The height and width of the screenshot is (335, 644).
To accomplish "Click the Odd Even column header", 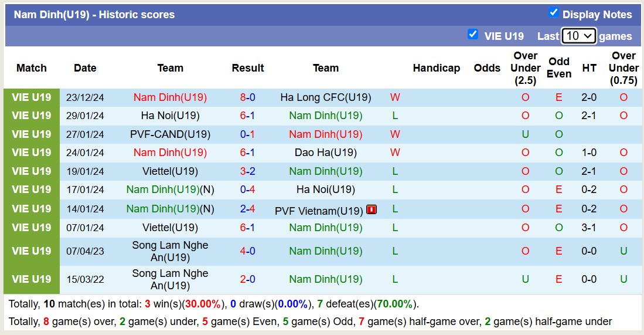I will tap(558, 68).
